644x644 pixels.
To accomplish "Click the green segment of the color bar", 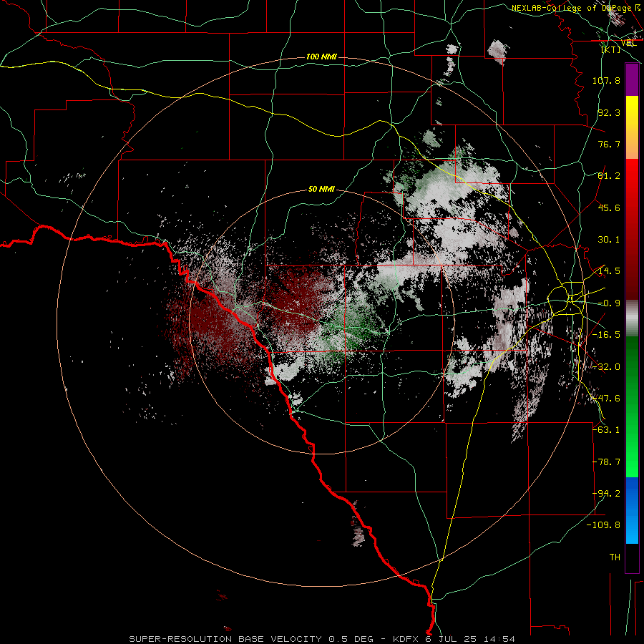I will click(x=632, y=406).
